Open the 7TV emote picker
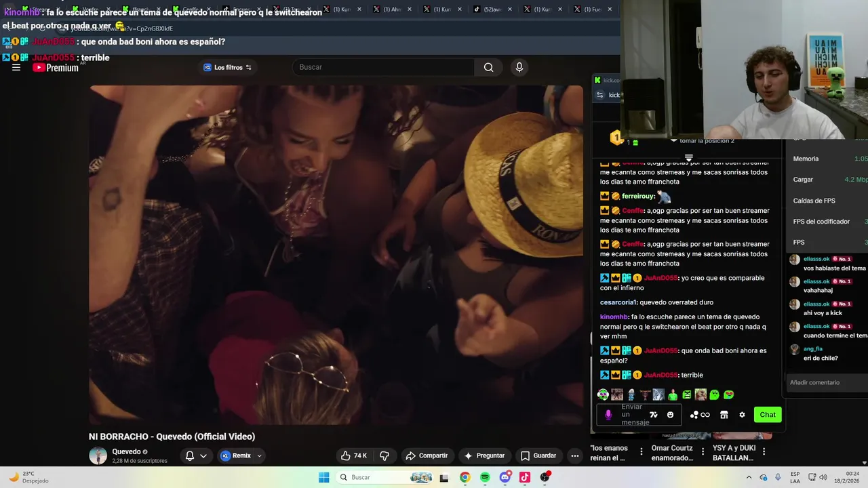 click(x=654, y=415)
